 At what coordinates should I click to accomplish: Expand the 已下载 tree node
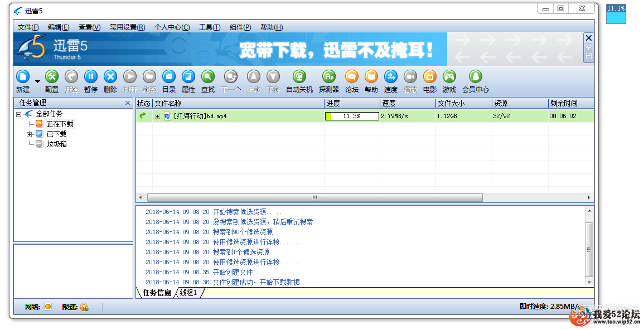(29, 134)
